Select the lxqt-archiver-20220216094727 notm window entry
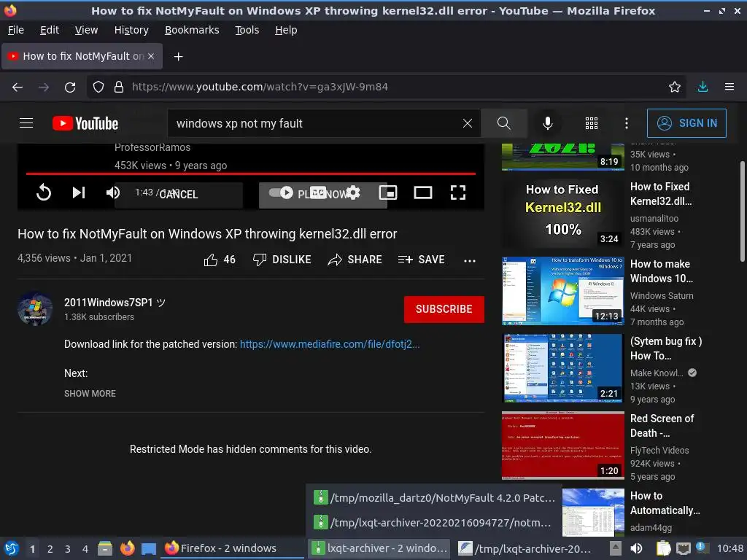Viewport: 747px width, 560px height. tap(433, 522)
